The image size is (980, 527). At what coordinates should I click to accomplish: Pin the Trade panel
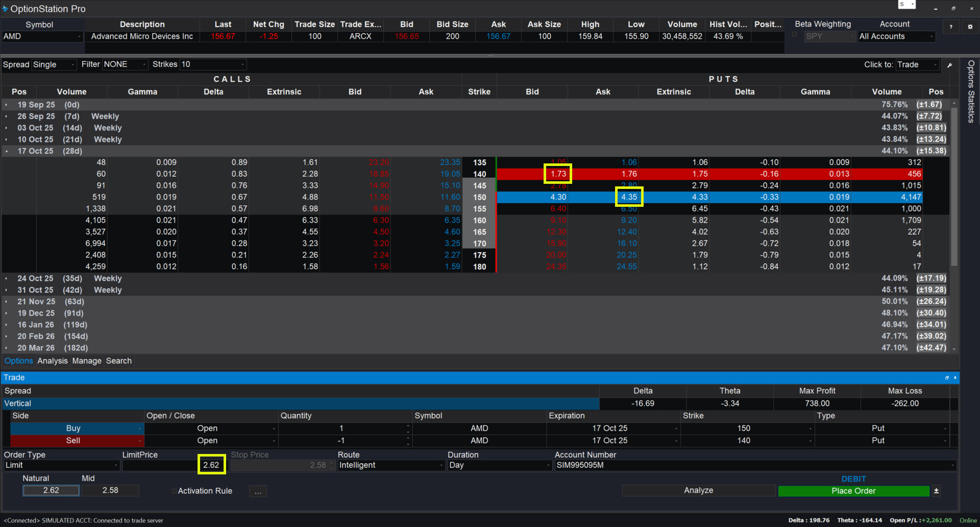[x=955, y=378]
